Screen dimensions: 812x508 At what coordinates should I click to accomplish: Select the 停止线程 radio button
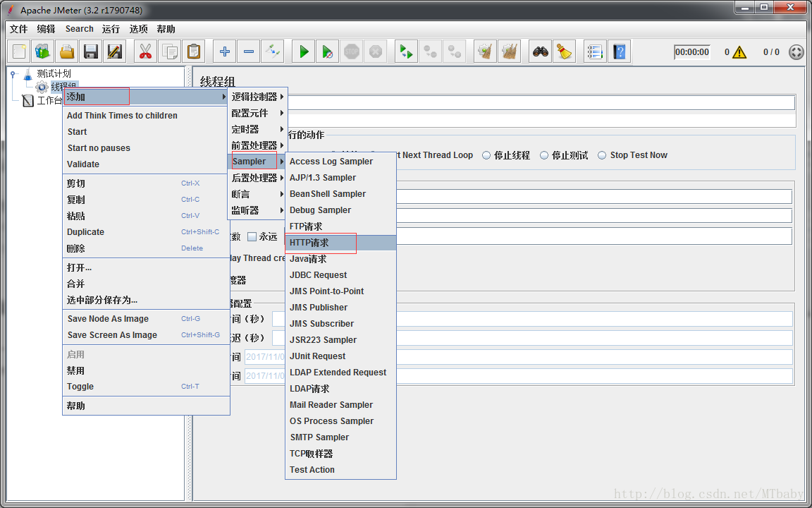486,155
